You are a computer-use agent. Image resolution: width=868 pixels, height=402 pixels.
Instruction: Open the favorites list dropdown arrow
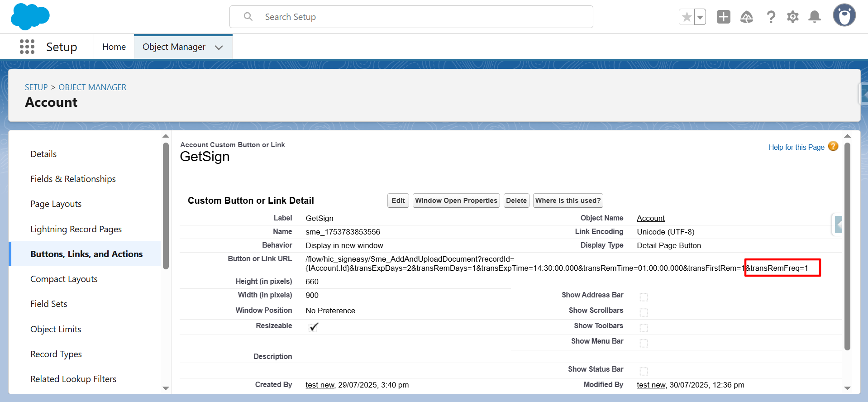pyautogui.click(x=700, y=17)
